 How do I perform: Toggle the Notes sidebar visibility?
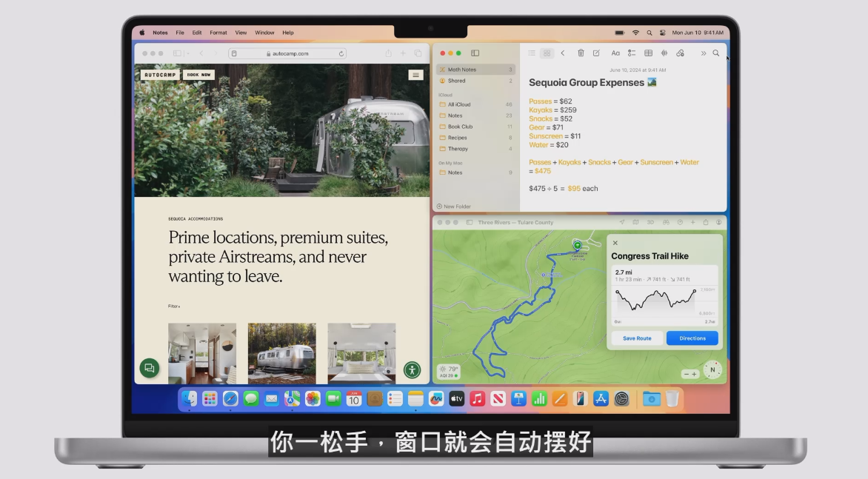click(475, 53)
